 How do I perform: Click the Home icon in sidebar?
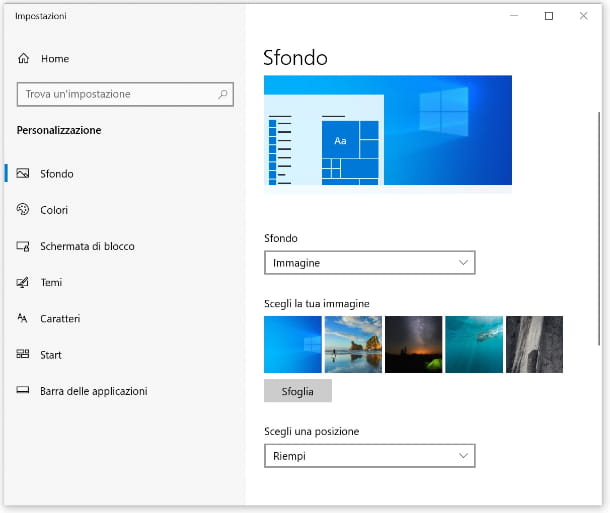(x=23, y=59)
